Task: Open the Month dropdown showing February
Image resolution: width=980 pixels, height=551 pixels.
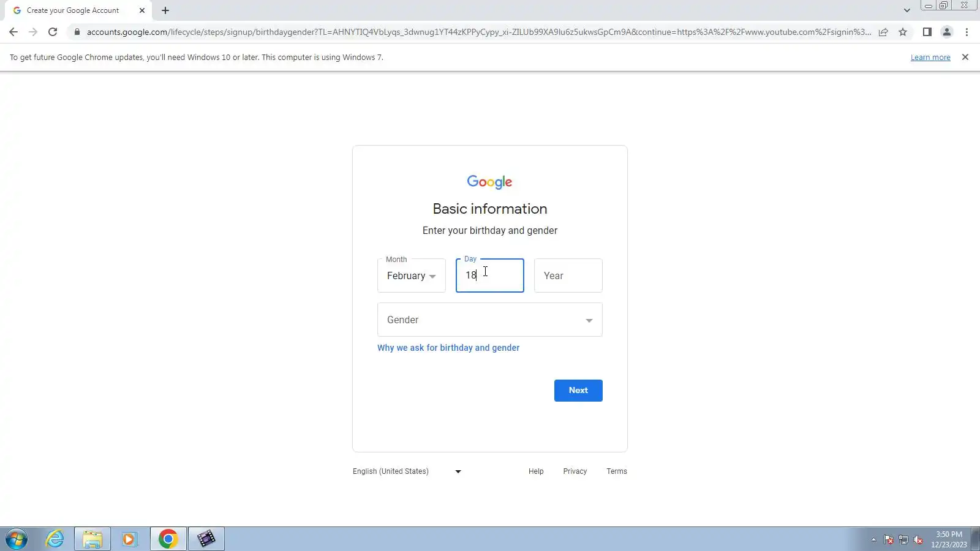Action: (412, 275)
